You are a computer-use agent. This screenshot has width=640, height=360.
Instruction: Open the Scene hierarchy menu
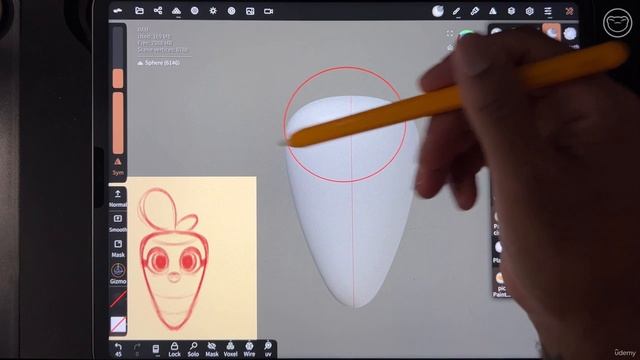pyautogui.click(x=158, y=11)
